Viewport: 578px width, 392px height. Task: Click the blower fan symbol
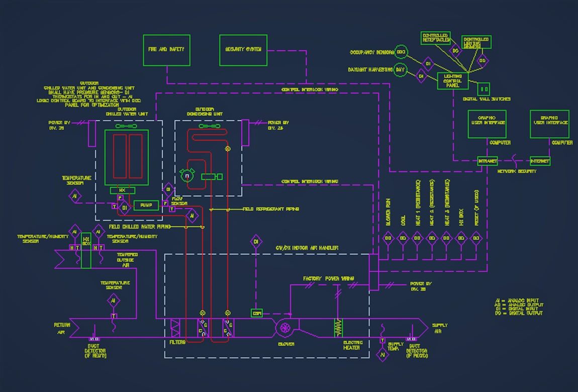(285, 328)
